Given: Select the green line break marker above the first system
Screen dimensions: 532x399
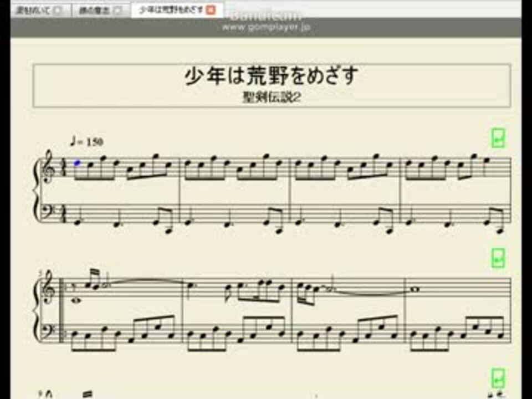Looking at the screenshot, I should [498, 138].
